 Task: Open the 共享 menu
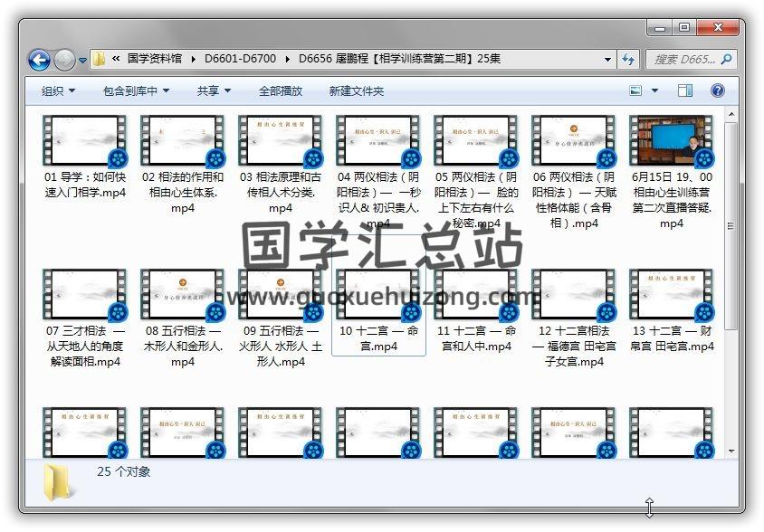pos(214,90)
